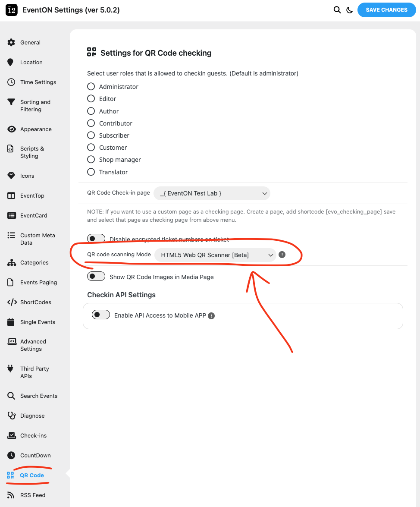
Task: Click the info icon beside QR scanning mode
Action: coord(282,255)
